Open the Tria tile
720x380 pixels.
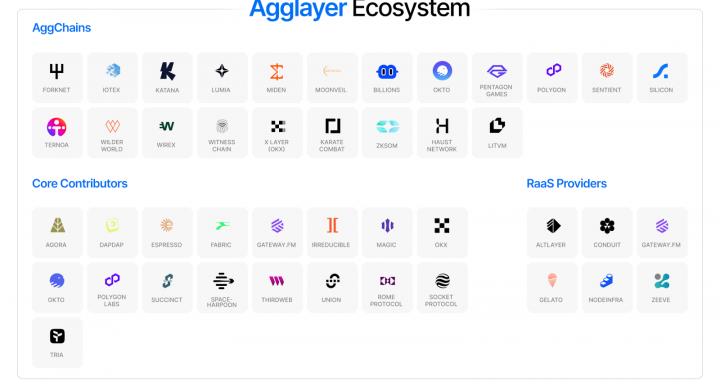pyautogui.click(x=57, y=342)
